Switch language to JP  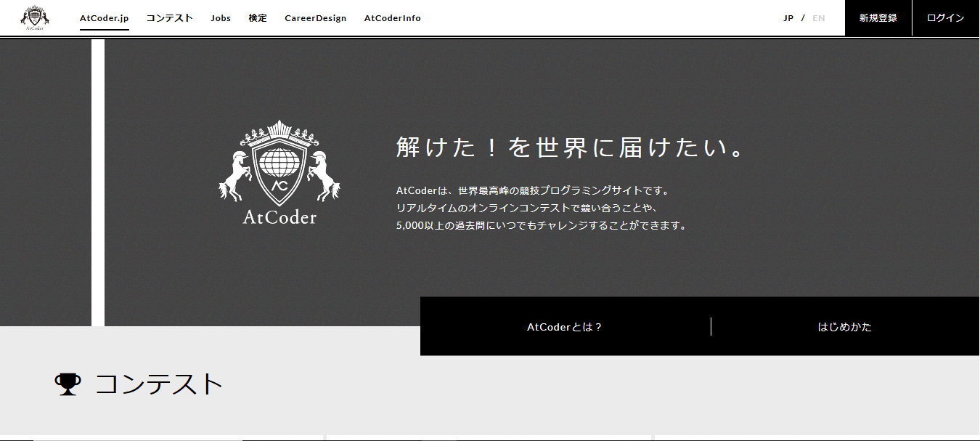tap(788, 18)
